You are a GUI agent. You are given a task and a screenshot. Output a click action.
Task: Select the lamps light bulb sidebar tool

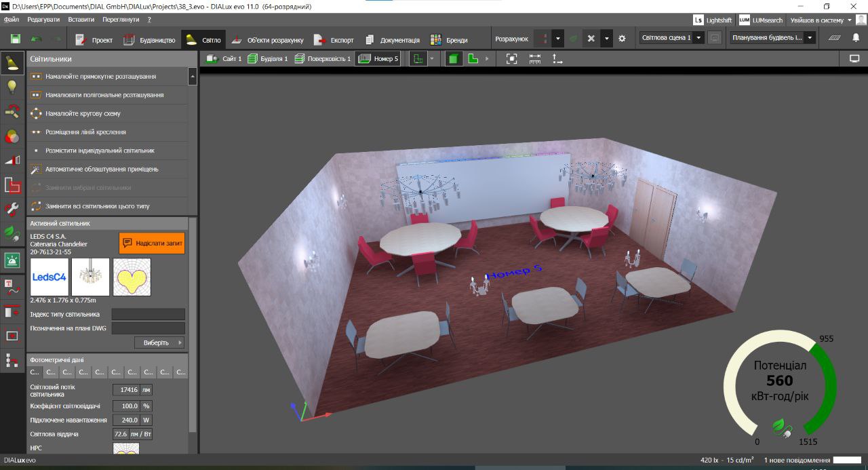(x=12, y=87)
